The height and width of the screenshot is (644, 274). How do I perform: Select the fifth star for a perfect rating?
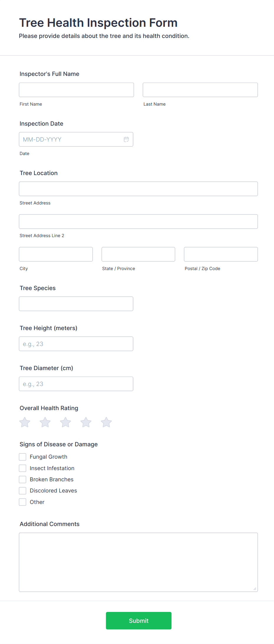(106, 422)
